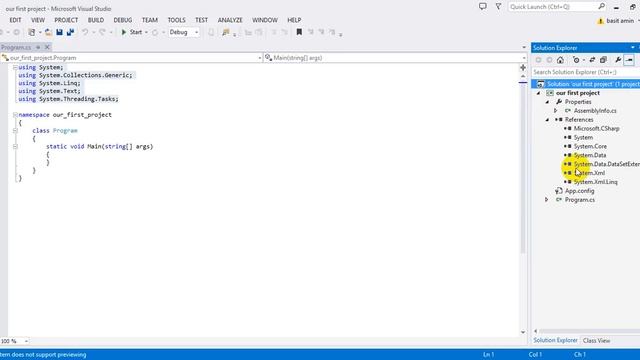The height and width of the screenshot is (360, 640).
Task: Expand the AssemblyInfo.cs node
Action: 556,111
